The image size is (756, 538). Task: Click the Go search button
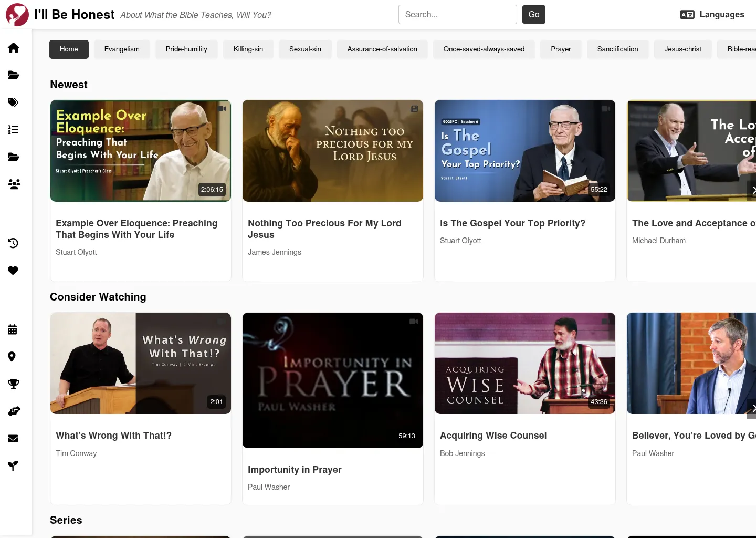534,15
